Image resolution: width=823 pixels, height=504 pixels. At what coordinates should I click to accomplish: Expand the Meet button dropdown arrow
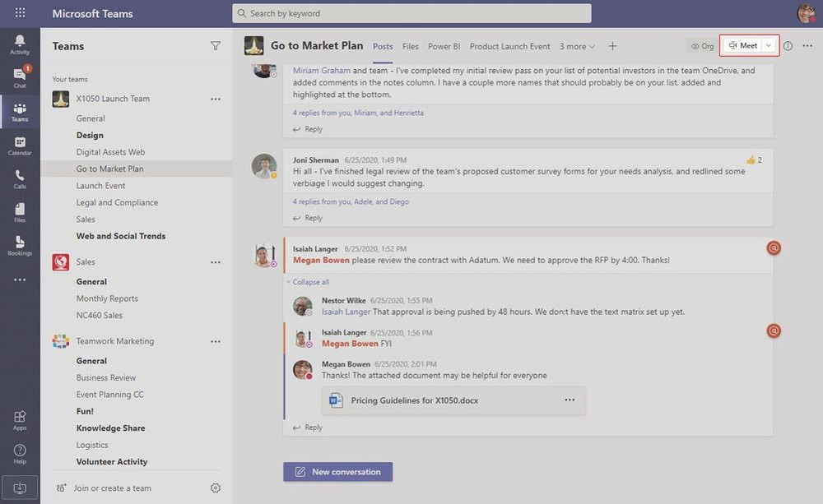(x=769, y=45)
